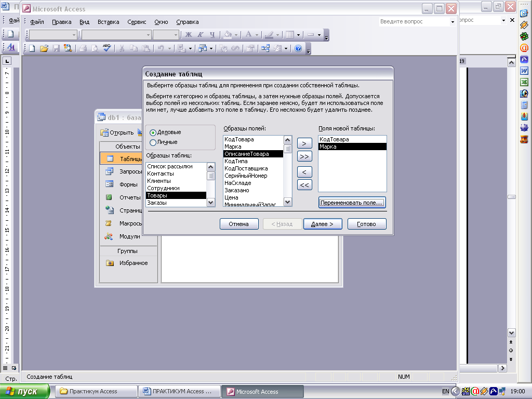Click the > add single field button

[x=304, y=143]
